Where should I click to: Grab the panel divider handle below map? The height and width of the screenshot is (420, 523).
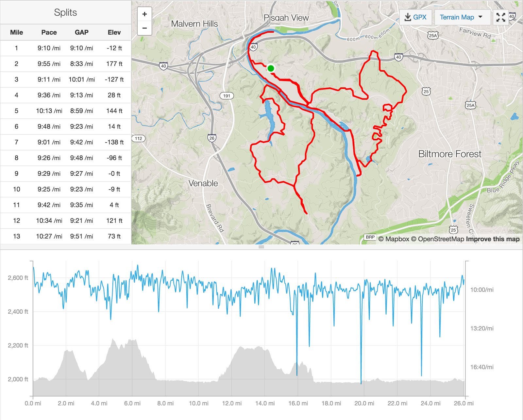[x=261, y=247]
